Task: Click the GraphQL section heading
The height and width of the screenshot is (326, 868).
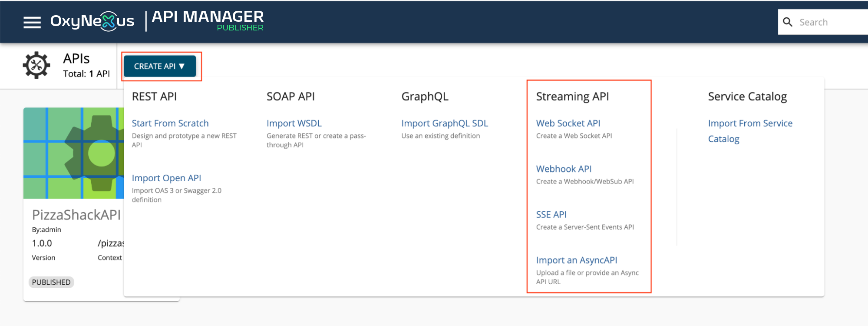Action: [425, 96]
